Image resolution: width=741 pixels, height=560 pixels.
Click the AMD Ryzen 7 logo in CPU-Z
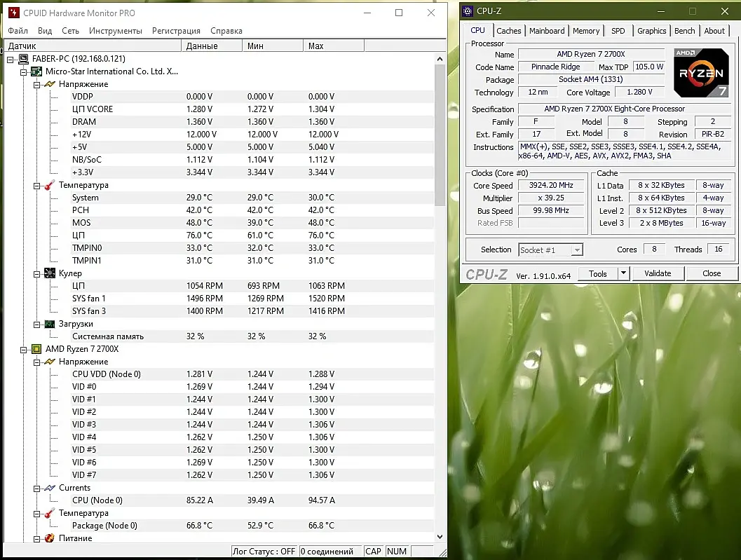(x=701, y=73)
